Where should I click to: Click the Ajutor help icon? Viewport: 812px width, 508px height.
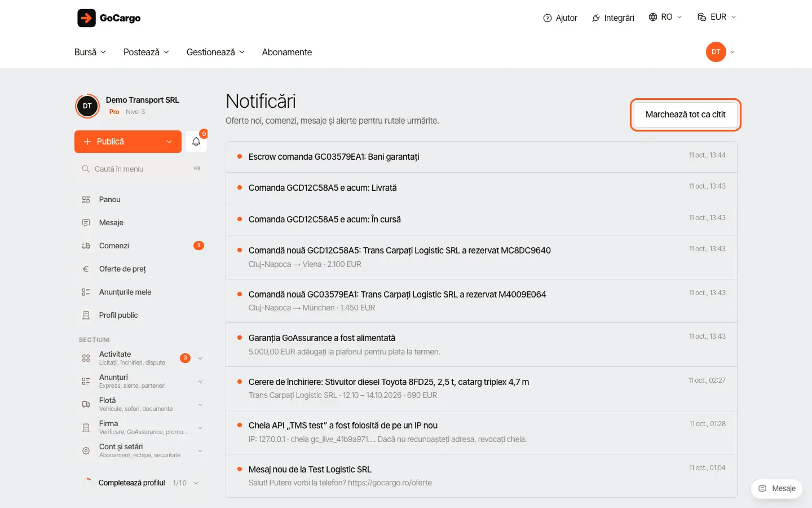pyautogui.click(x=547, y=18)
